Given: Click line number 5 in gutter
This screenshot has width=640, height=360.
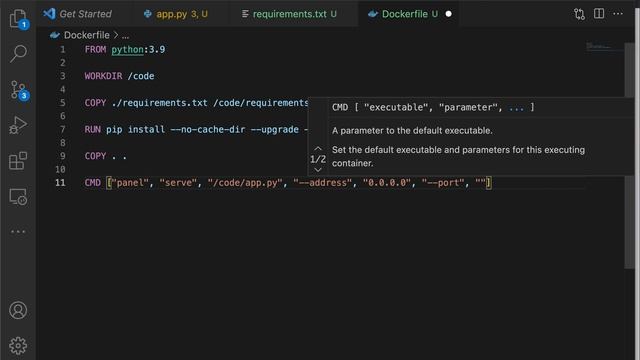Looking at the screenshot, I should [62, 103].
